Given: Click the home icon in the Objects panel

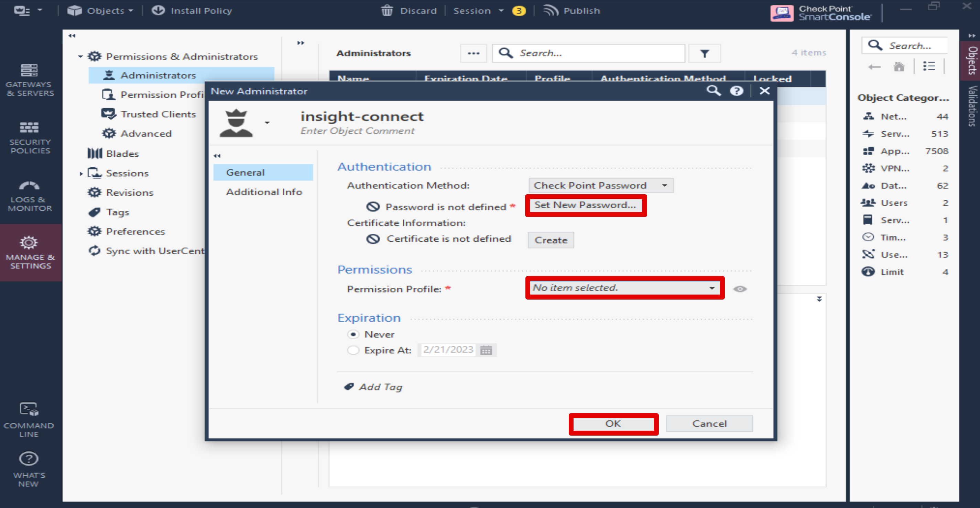Looking at the screenshot, I should pos(899,67).
